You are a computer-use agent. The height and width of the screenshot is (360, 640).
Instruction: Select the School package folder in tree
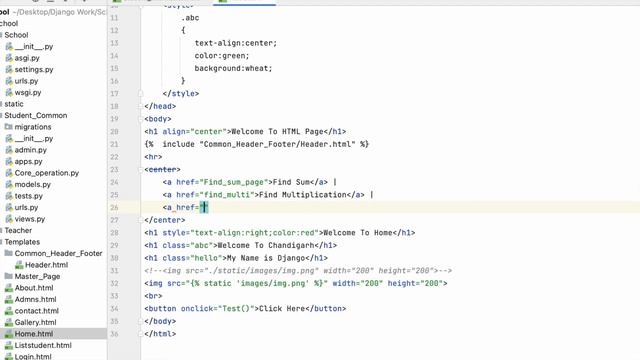16,35
